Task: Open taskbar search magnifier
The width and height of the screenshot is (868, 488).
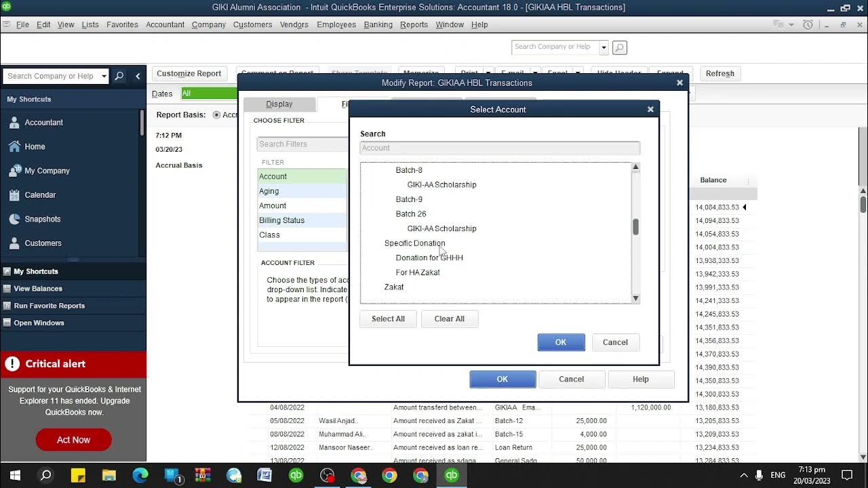Action: pos(46,475)
